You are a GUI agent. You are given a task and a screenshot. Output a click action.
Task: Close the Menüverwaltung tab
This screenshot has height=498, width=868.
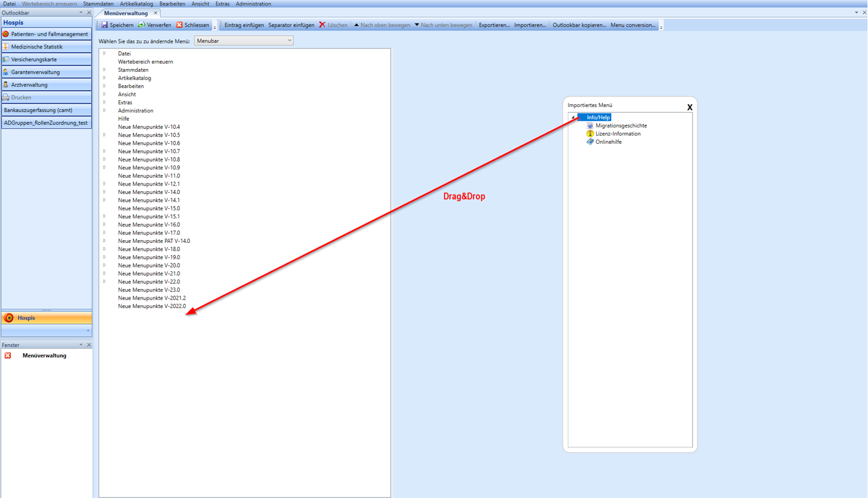pyautogui.click(x=156, y=13)
